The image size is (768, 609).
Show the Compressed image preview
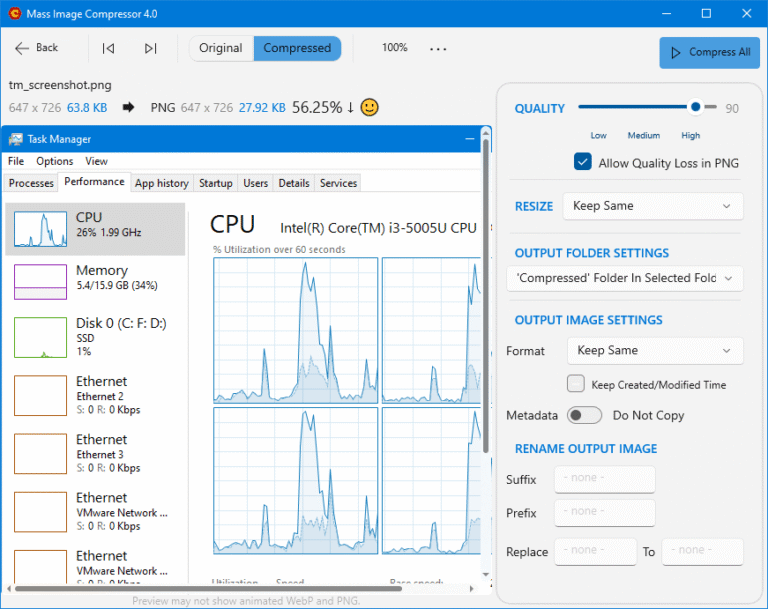(x=297, y=48)
